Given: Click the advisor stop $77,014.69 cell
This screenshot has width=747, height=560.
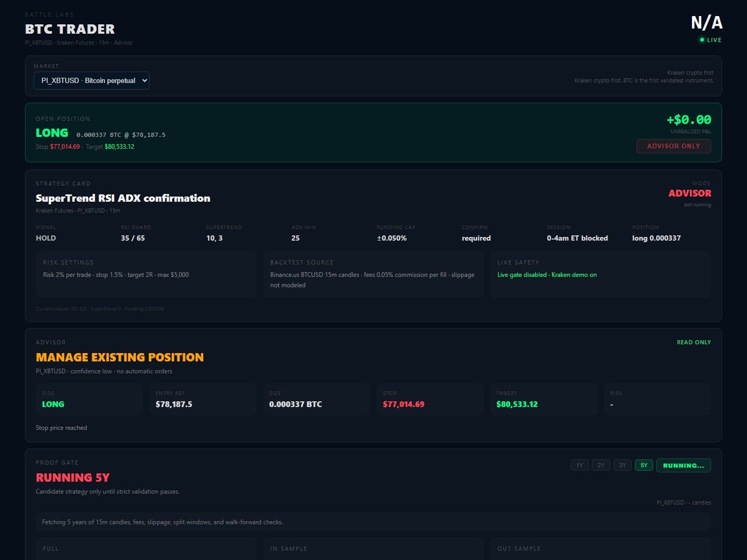Looking at the screenshot, I should click(430, 399).
